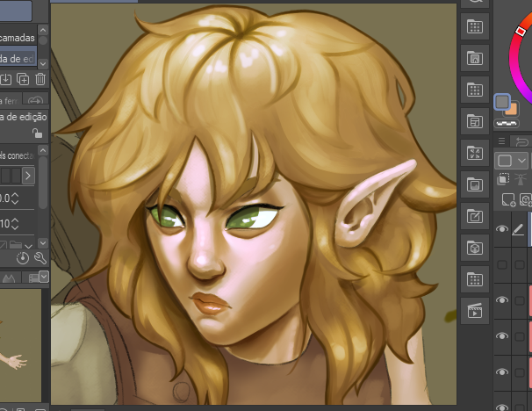Viewport: 532px width, 411px height.
Task: Open the layer panel hamburger menu
Action: (x=501, y=141)
